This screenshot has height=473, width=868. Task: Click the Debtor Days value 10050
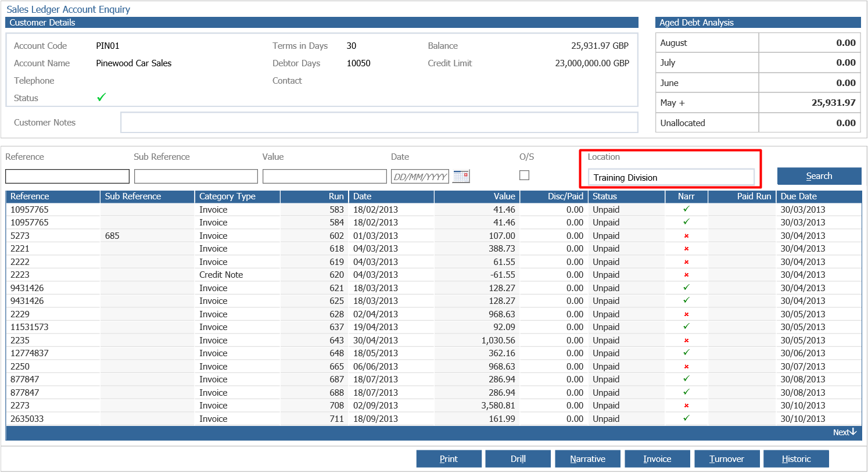pos(358,63)
